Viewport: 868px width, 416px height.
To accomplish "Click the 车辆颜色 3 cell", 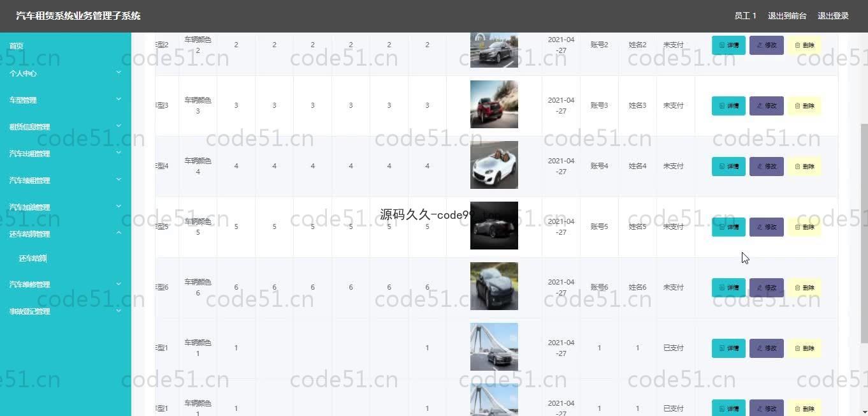I will 198,105.
